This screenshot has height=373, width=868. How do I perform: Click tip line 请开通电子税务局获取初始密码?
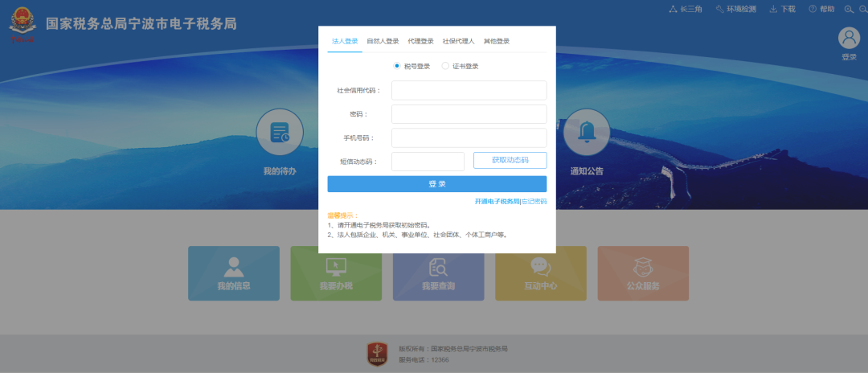379,225
